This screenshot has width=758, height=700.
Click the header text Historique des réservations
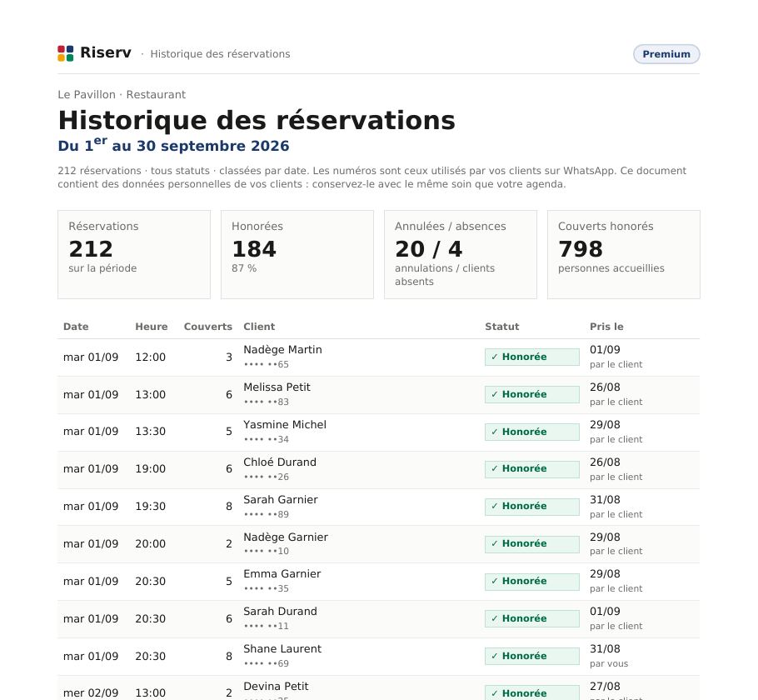pos(220,53)
